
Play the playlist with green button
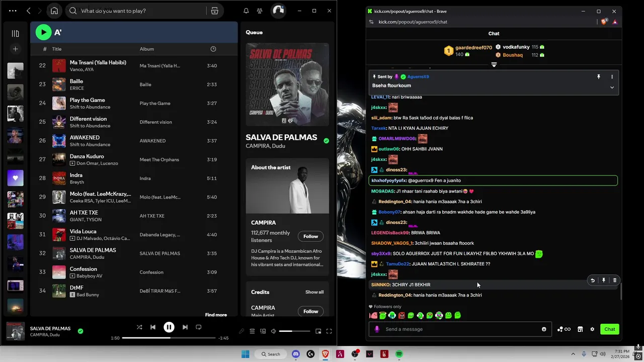[44, 33]
